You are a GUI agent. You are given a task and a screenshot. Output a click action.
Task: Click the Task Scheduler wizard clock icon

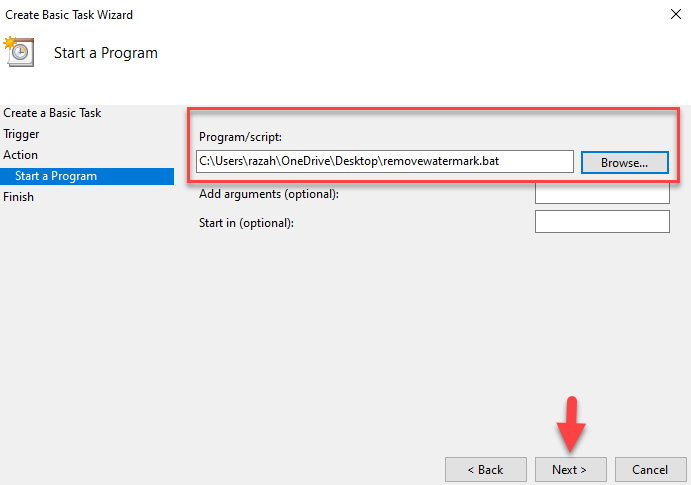coord(19,52)
